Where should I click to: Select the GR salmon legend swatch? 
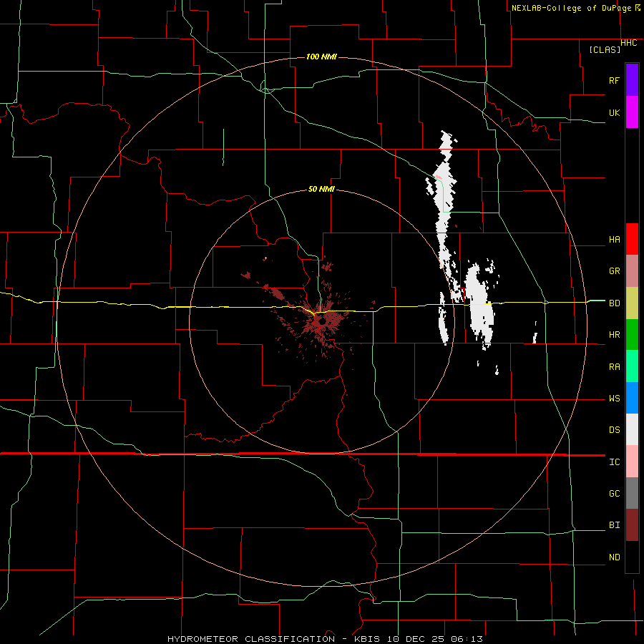click(632, 271)
